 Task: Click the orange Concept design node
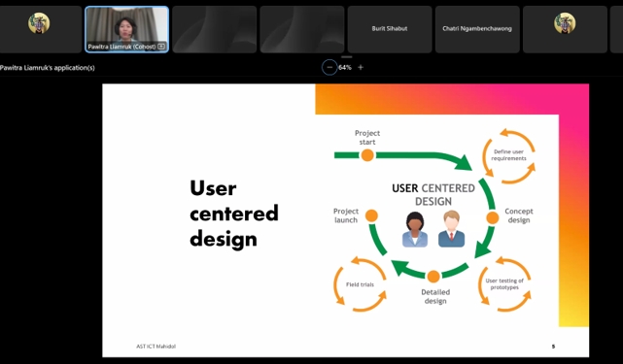pyautogui.click(x=493, y=217)
